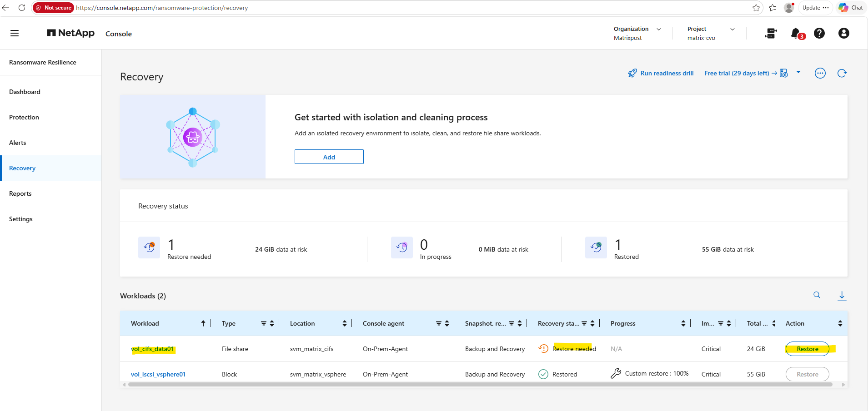Open the free trial dropdown arrow
This screenshot has width=868, height=411.
(798, 72)
